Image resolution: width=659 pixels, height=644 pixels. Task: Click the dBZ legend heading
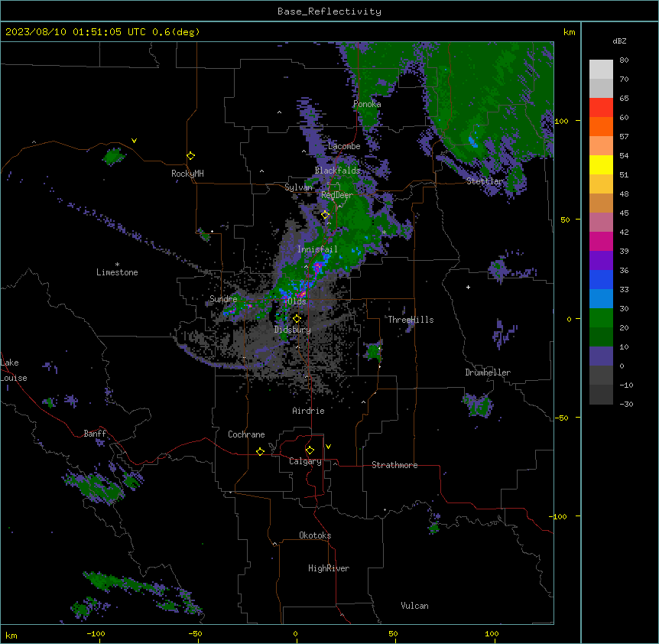(x=619, y=41)
